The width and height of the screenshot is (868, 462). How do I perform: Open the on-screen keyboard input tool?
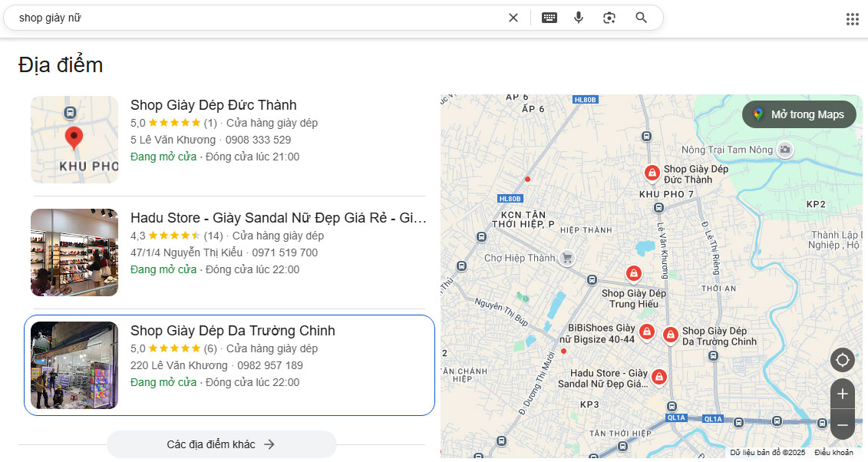pyautogui.click(x=550, y=18)
